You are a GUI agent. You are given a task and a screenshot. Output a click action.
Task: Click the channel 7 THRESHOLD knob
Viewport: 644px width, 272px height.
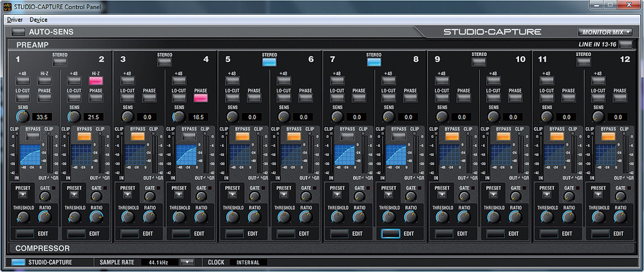(337, 217)
